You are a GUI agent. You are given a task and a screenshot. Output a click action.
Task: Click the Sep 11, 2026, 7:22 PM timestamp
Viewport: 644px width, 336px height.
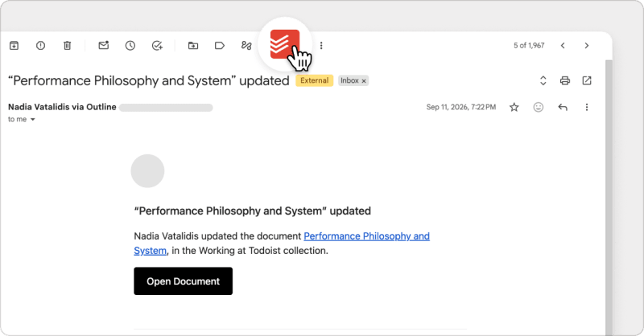click(460, 107)
